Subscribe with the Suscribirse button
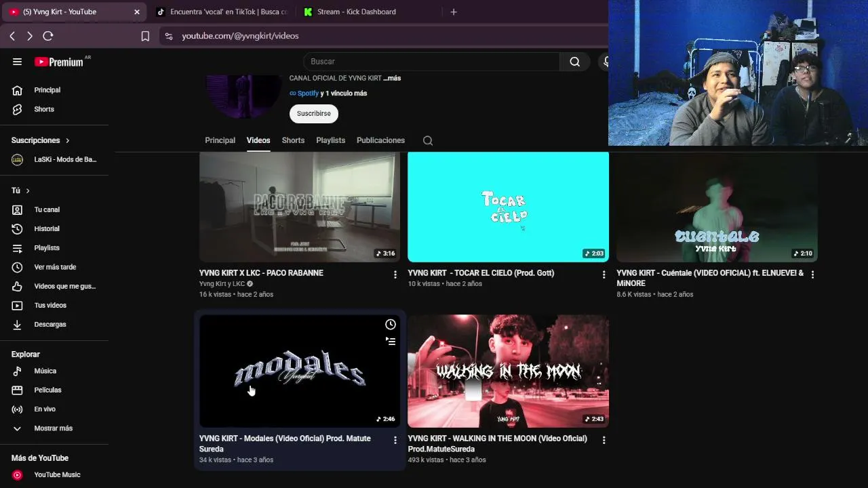868x488 pixels. (314, 114)
